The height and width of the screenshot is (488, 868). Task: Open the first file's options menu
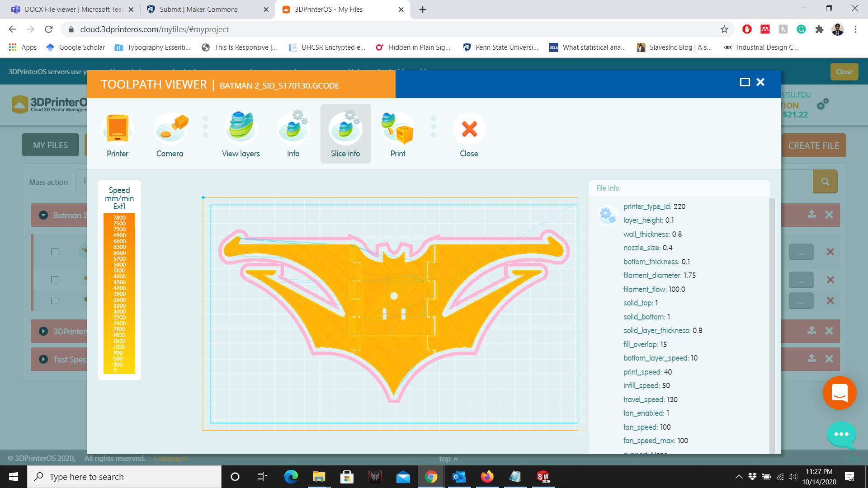(x=801, y=252)
